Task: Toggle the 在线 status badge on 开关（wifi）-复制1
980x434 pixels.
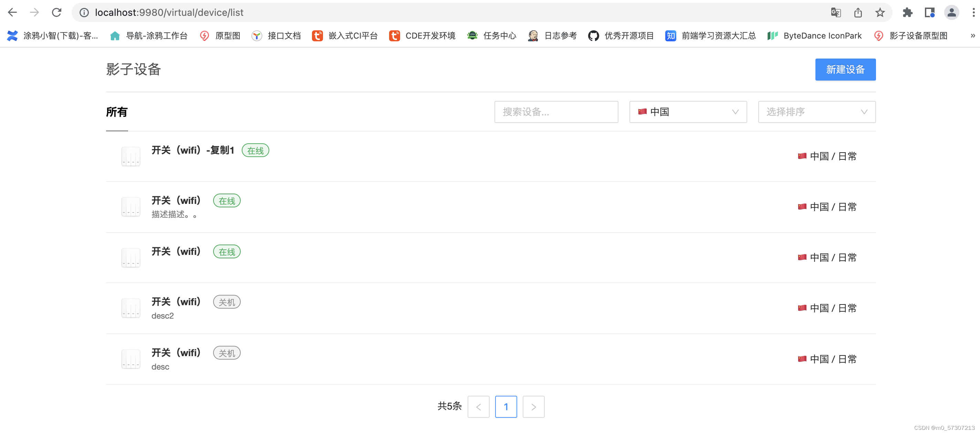Action: point(255,151)
